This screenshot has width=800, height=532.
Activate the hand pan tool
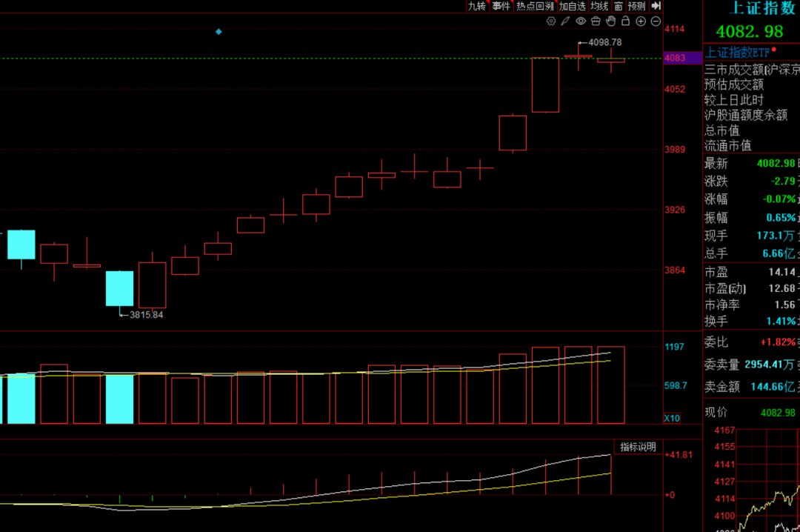(611, 21)
